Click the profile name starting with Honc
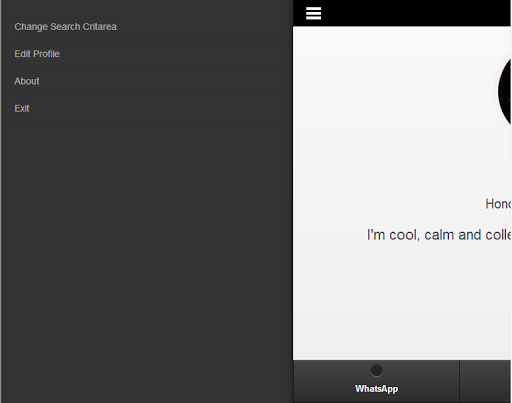Screen dimensions: 512x403 (498, 204)
